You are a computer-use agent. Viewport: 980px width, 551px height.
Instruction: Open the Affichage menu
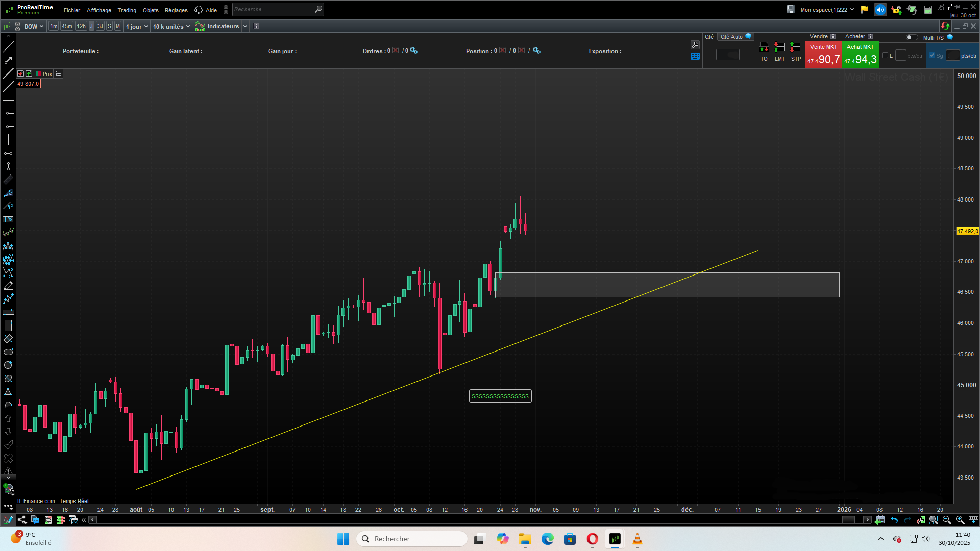(x=99, y=10)
